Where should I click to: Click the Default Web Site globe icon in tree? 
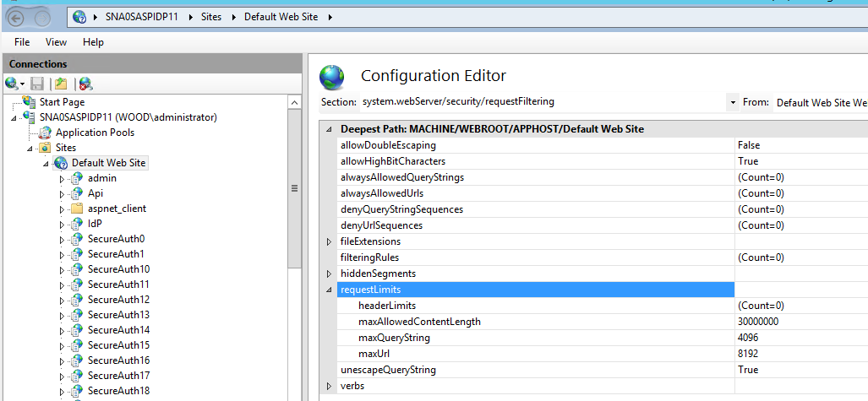point(62,163)
